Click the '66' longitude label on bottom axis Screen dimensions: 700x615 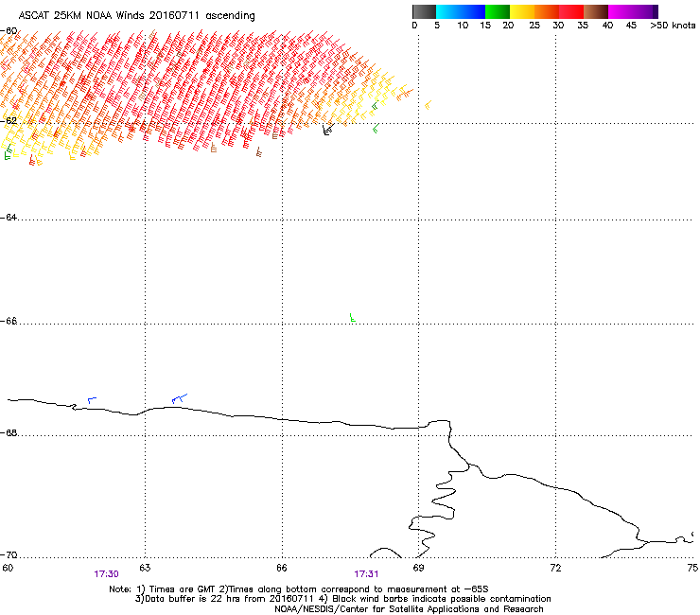coord(282,568)
